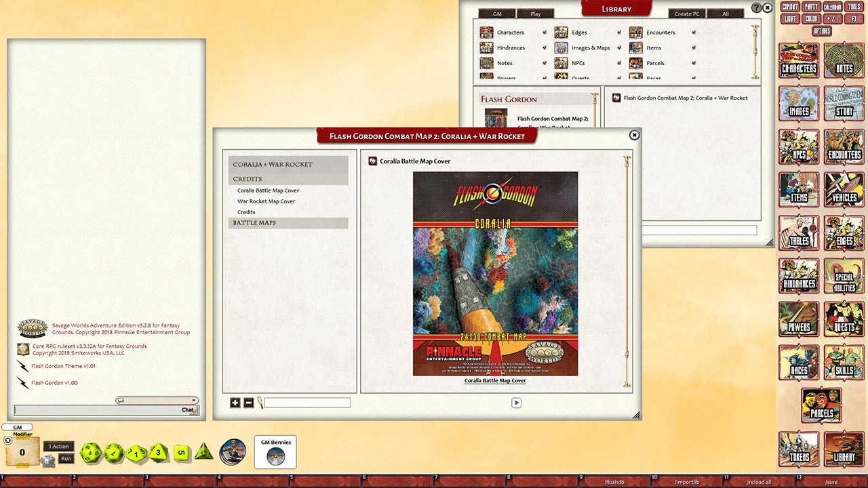Viewport: 868px width, 488px height.
Task: Expand the Credits entry in the map window
Action: pyautogui.click(x=247, y=178)
